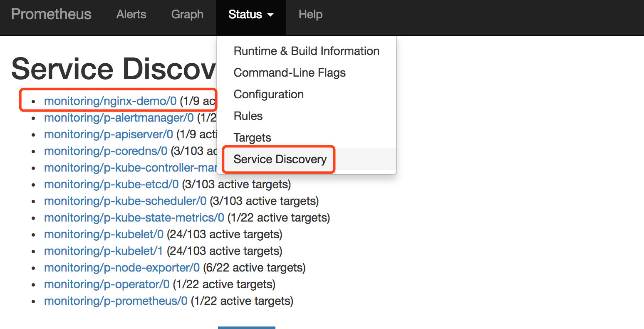The height and width of the screenshot is (329, 644).
Task: Open monitoring/p-kube-state-metrics/0 link
Action: click(x=134, y=218)
